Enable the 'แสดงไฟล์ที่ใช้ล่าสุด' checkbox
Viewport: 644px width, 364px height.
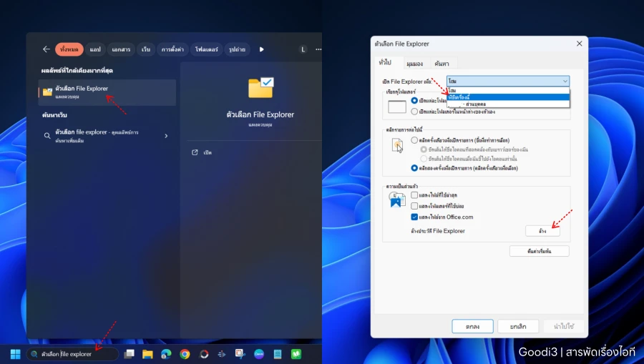coord(414,195)
